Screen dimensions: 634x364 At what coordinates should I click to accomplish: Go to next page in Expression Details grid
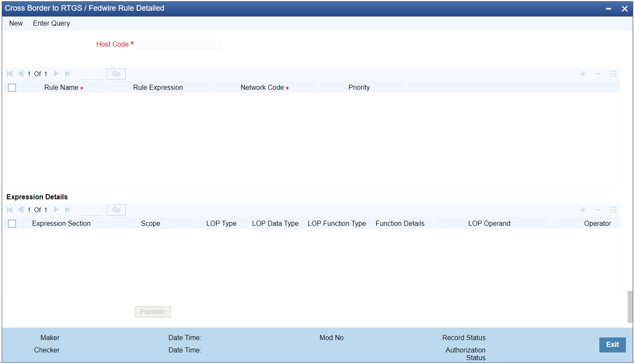point(56,210)
